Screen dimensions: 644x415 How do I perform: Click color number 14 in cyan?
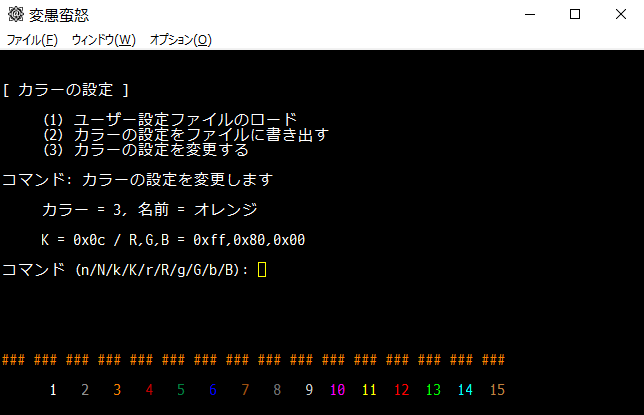465,390
